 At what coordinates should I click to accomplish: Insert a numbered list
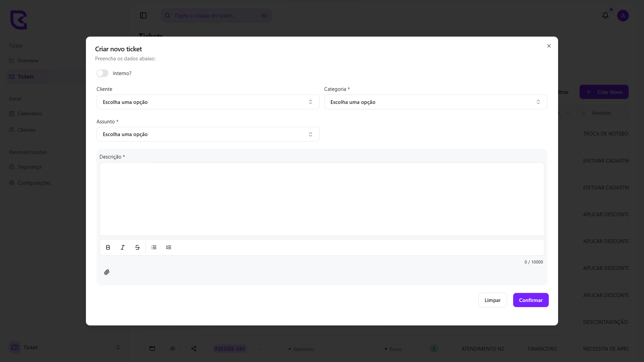(169, 247)
